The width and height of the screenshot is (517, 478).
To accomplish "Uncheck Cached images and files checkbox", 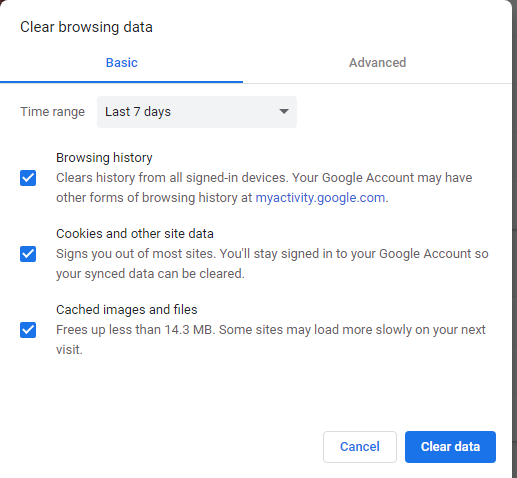I will pyautogui.click(x=28, y=330).
